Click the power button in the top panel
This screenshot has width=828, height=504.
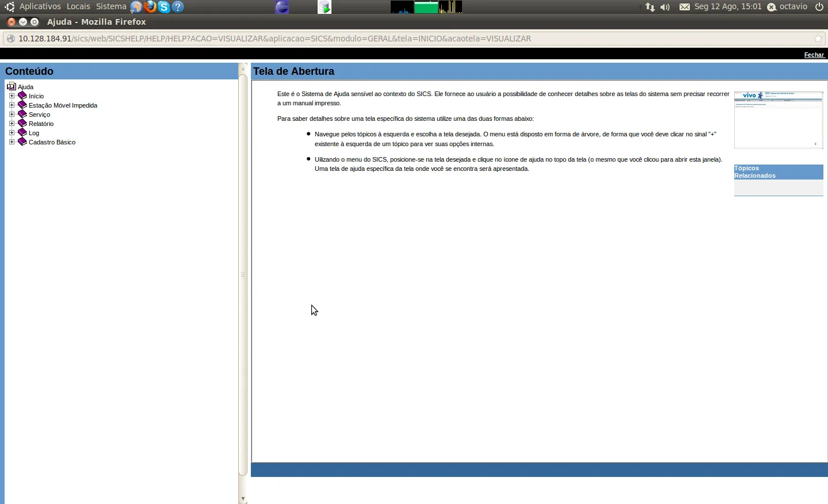pyautogui.click(x=819, y=7)
